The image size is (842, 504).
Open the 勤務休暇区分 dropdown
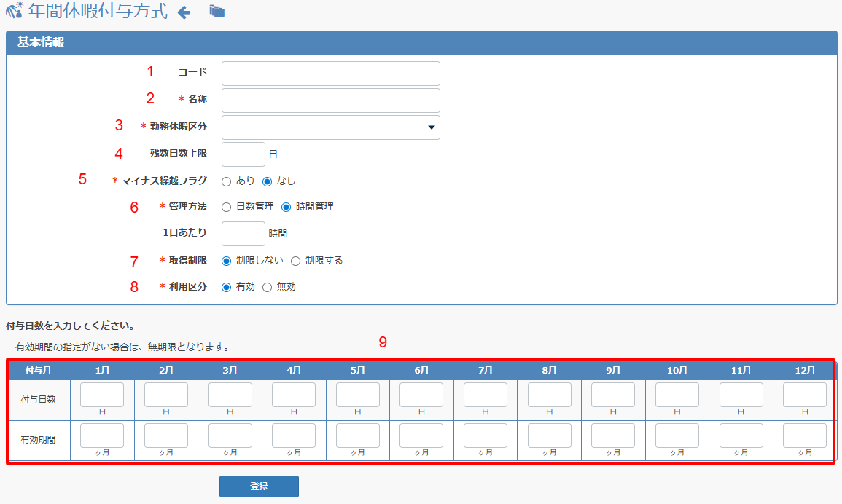point(331,127)
